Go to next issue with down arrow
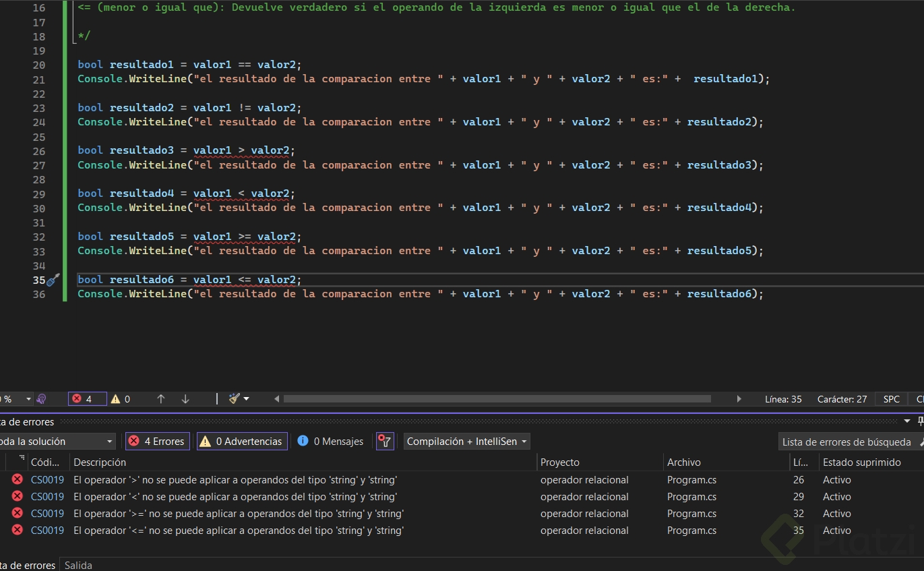The height and width of the screenshot is (571, 924). [x=185, y=399]
